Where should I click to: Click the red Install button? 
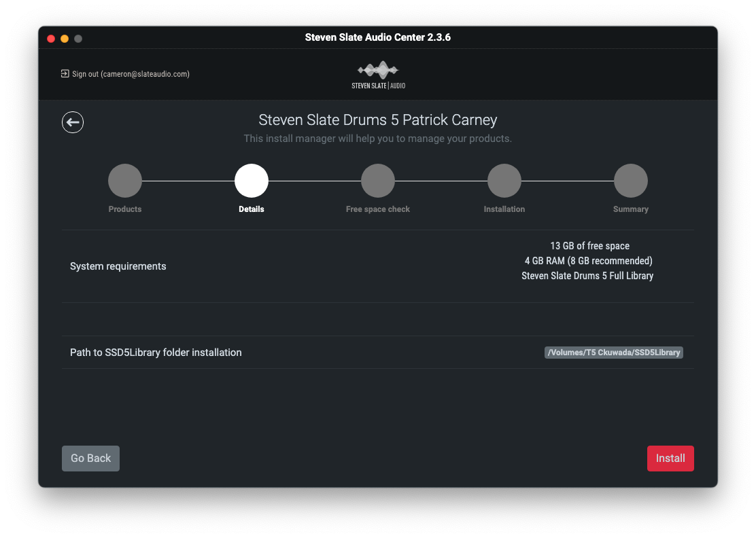[x=670, y=459]
